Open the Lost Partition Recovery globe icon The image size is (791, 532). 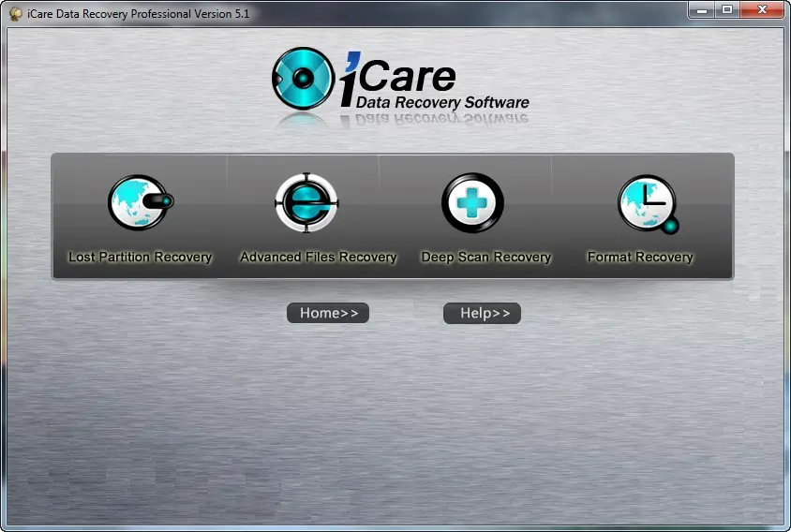(x=141, y=202)
